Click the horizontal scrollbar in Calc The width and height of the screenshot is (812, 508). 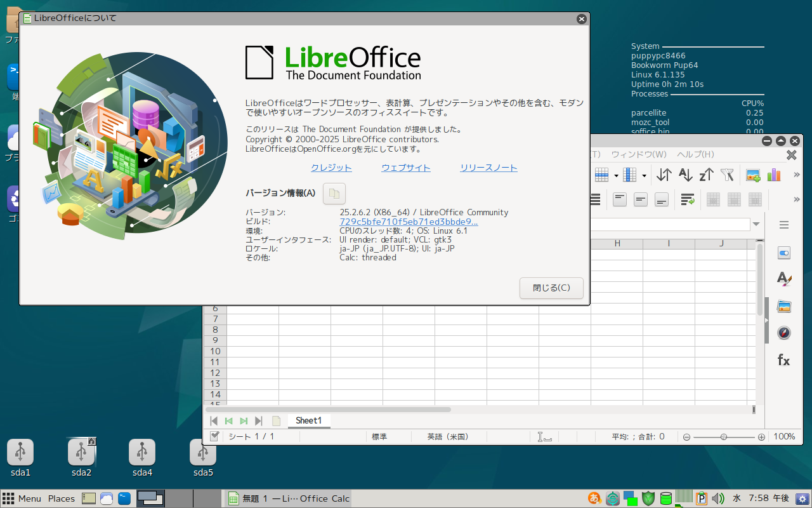click(x=327, y=410)
